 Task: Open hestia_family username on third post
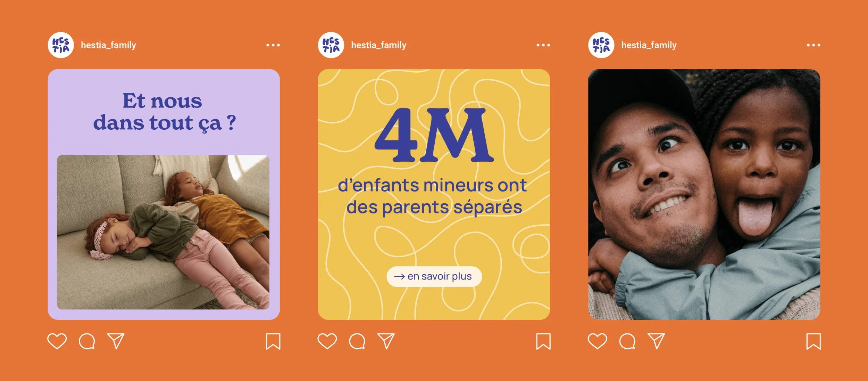(x=649, y=45)
